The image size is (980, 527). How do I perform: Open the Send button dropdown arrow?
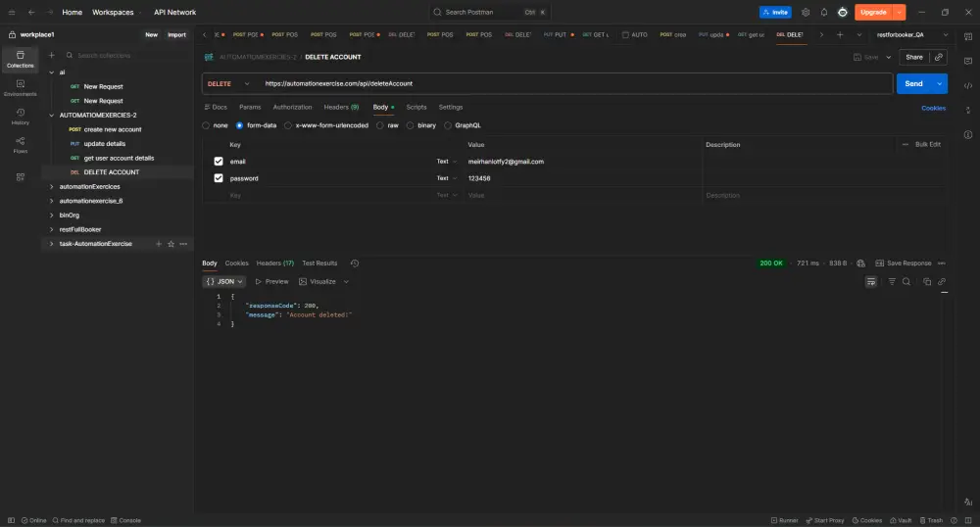pyautogui.click(x=940, y=83)
